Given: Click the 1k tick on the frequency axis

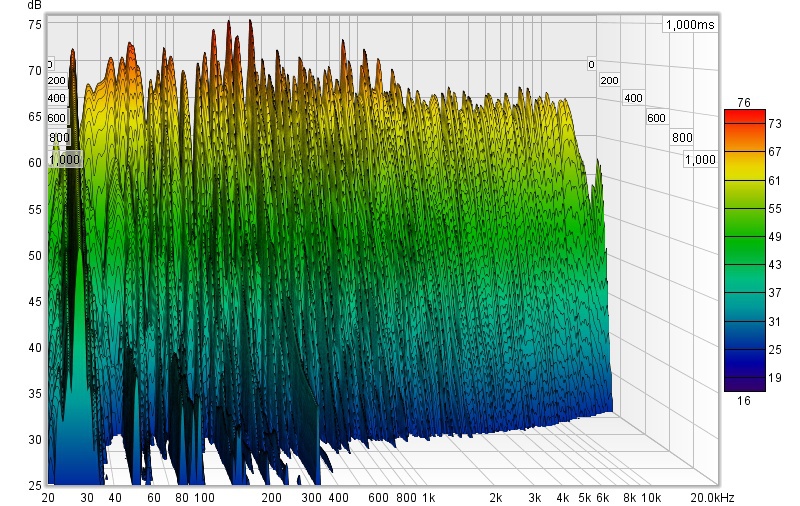Looking at the screenshot, I should pyautogui.click(x=429, y=497).
